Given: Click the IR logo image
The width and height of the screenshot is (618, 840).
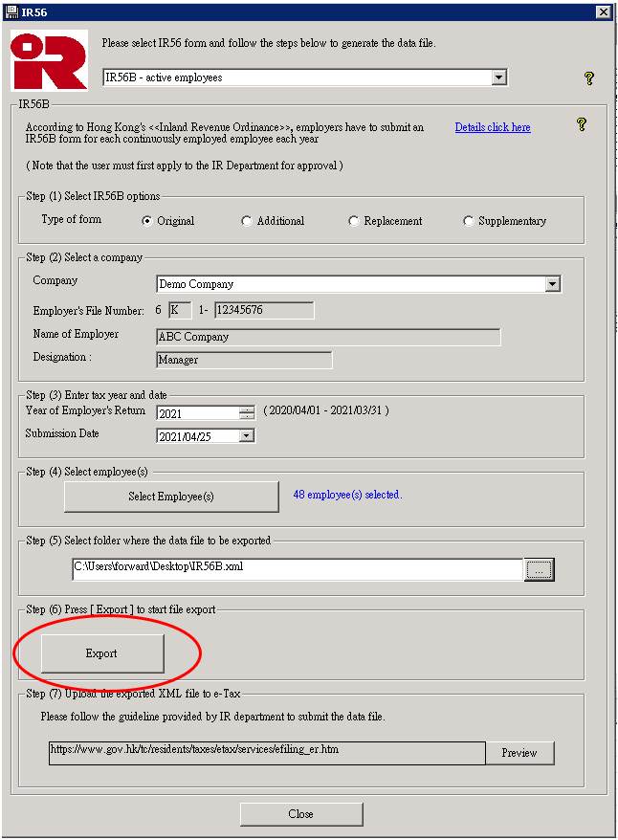Looking at the screenshot, I should coord(49,60).
